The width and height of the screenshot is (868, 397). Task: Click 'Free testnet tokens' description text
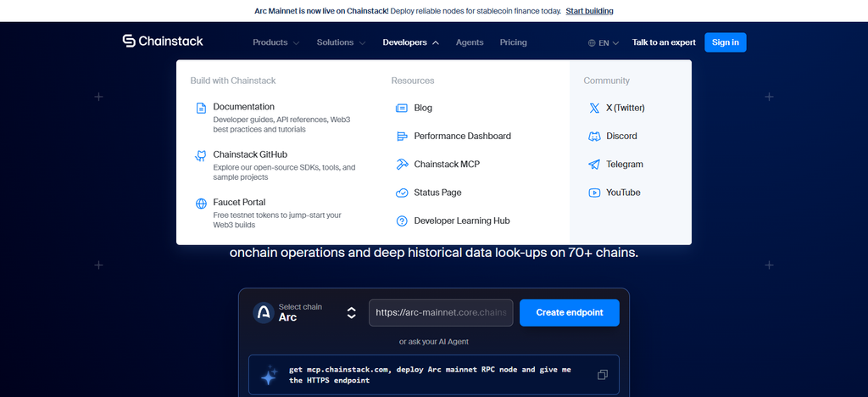(277, 220)
